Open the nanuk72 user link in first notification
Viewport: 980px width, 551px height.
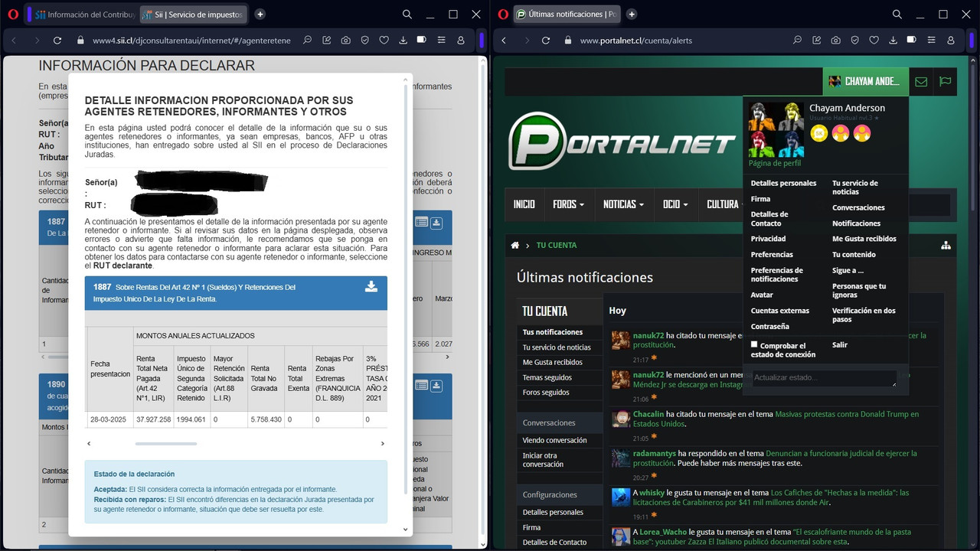click(x=648, y=335)
